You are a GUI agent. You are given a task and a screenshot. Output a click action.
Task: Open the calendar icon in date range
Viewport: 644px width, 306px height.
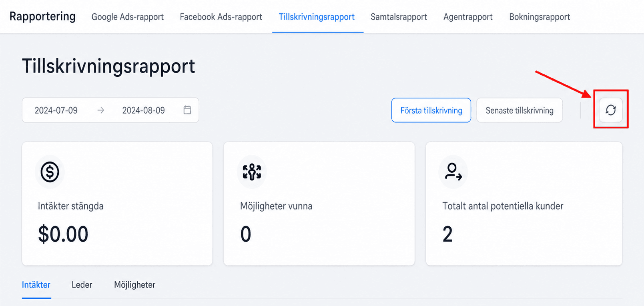(x=187, y=110)
